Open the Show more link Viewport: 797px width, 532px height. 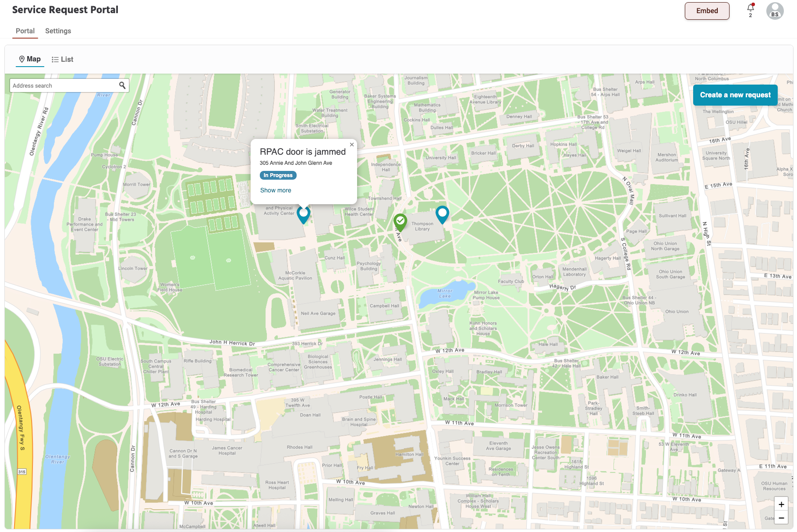(276, 190)
